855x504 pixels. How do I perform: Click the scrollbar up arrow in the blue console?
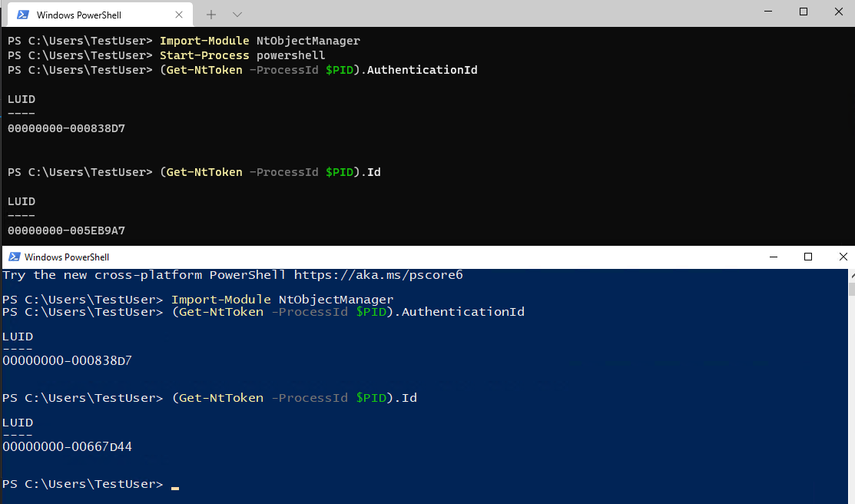tap(852, 276)
